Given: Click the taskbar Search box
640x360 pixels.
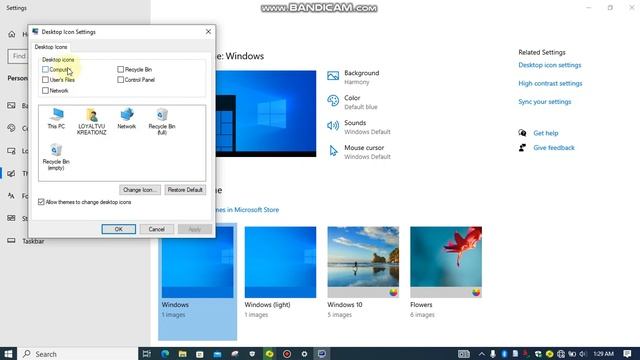Looking at the screenshot, I should [x=78, y=354].
